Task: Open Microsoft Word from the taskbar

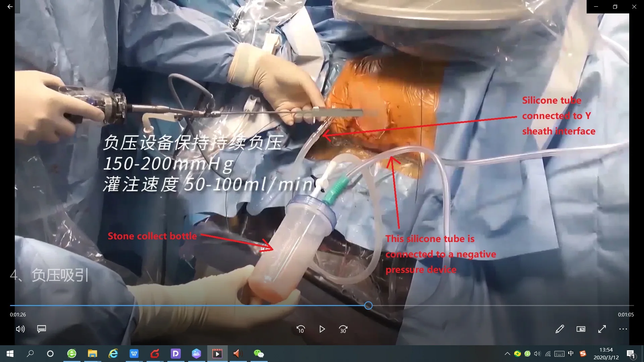Action: (134, 354)
